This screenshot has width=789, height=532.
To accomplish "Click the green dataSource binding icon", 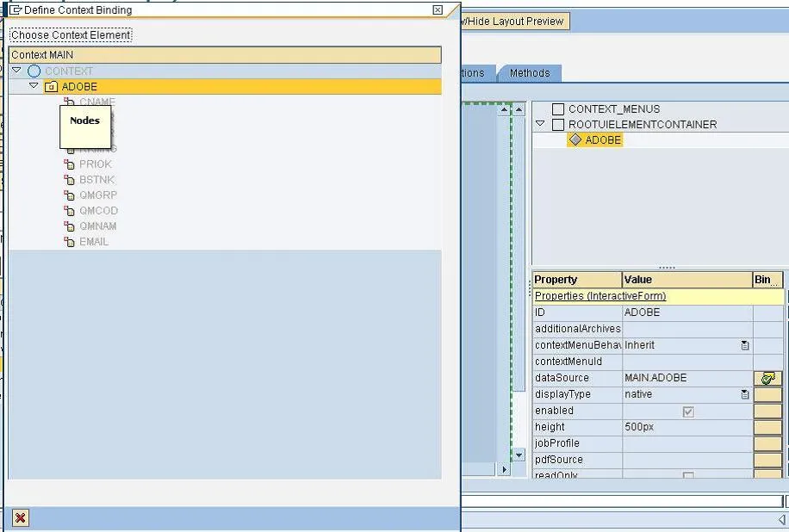I will 766,378.
